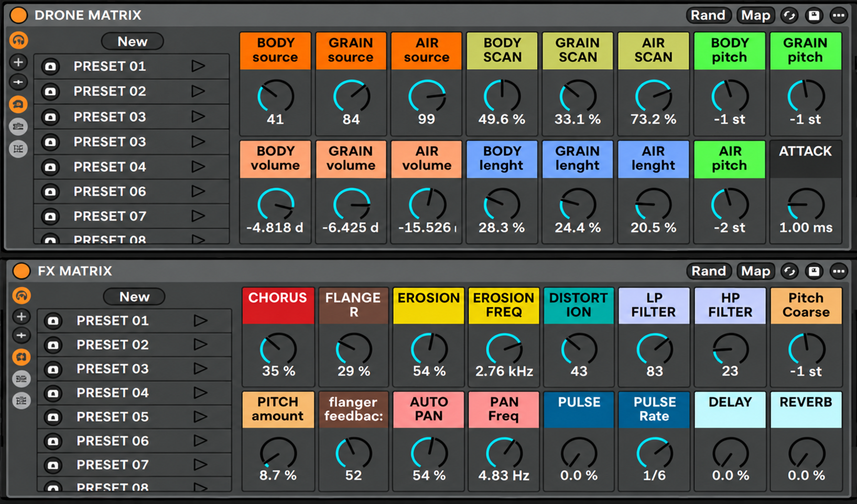The image size is (857, 504).
Task: Click the save preset disk icon in FX MATRIX
Action: pos(814,271)
